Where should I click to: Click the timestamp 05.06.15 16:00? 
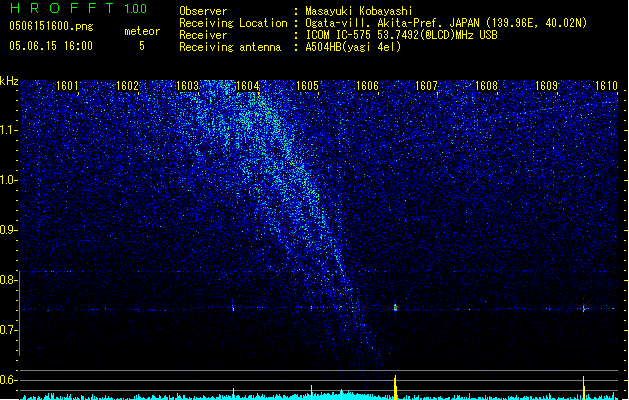(x=51, y=46)
